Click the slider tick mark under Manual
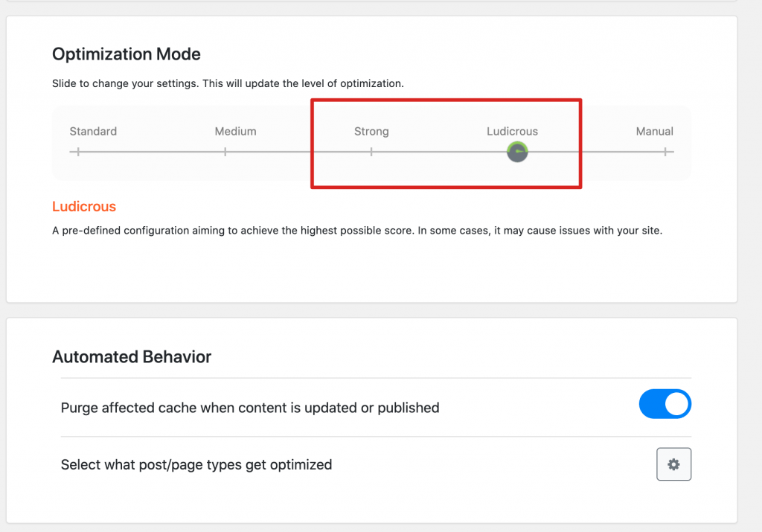Viewport: 762px width, 532px height. pos(665,152)
